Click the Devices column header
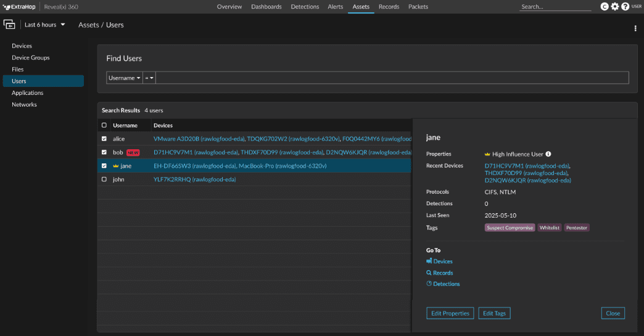This screenshot has width=644, height=336. coord(163,126)
